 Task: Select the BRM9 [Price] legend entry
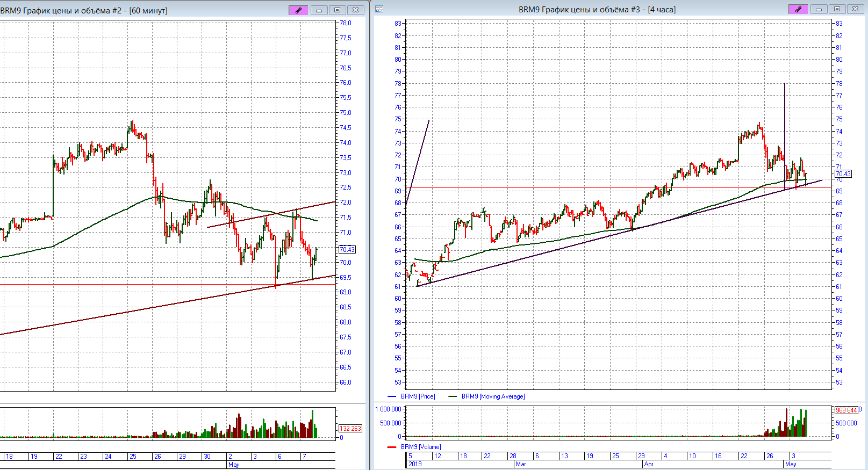coord(418,396)
